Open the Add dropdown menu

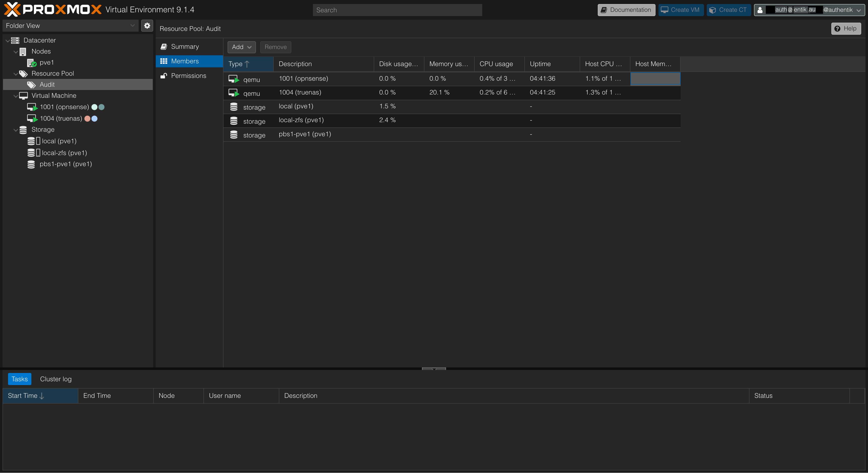pos(241,47)
